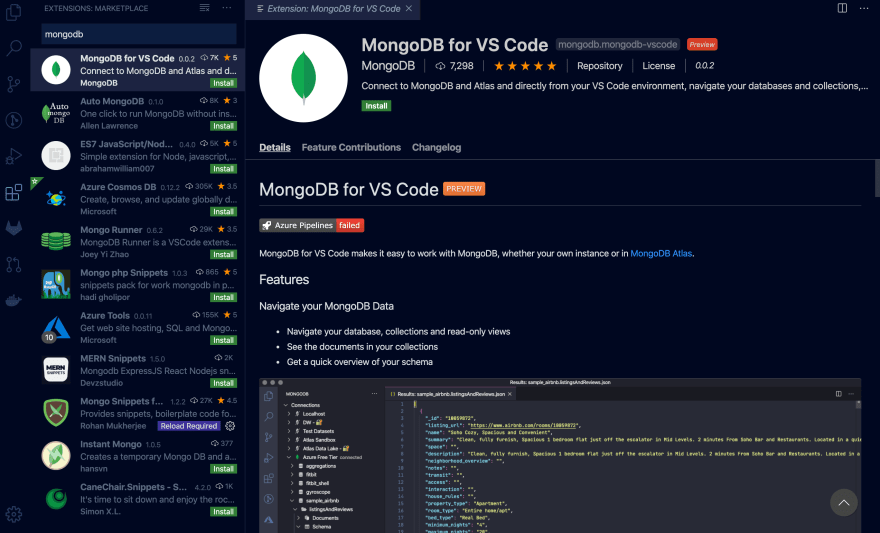Click the red Preview badge beside title
Viewport: 880px width, 533px height.
click(702, 44)
